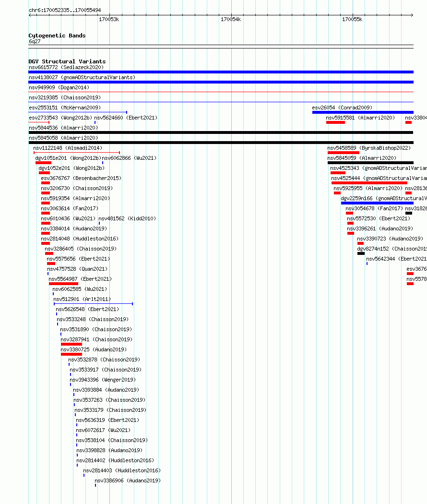Select dgv2259n166 gnomAD variant label
The width and height of the screenshot is (427, 504).
(384, 198)
